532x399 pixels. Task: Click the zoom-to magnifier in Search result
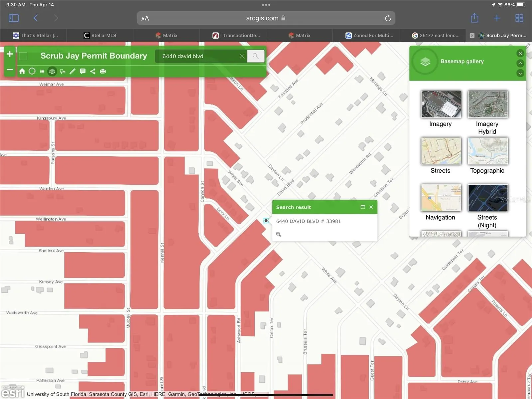click(x=279, y=234)
